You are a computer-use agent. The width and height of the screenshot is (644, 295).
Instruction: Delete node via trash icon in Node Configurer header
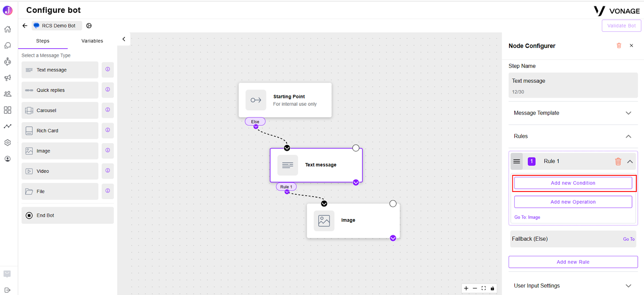(x=619, y=46)
